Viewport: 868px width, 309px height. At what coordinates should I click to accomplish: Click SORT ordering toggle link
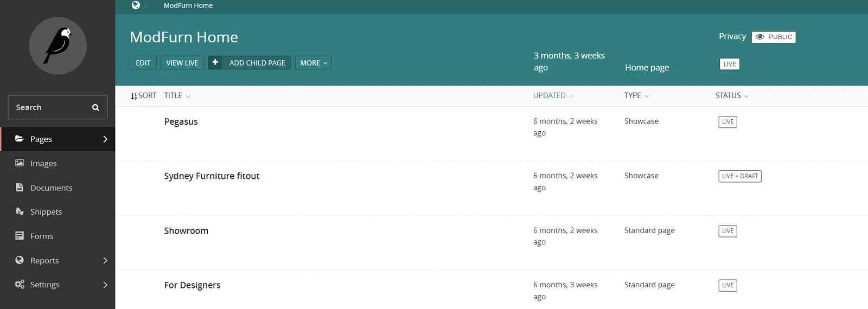click(144, 95)
